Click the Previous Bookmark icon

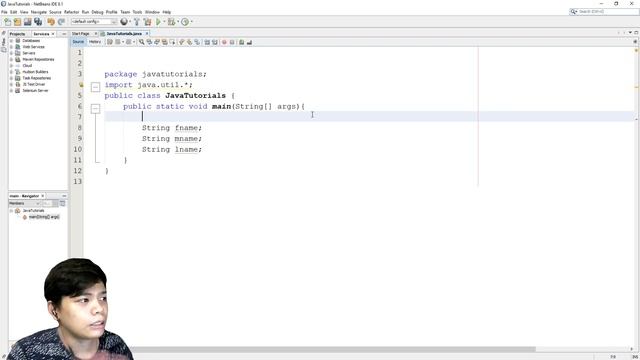coord(182,42)
